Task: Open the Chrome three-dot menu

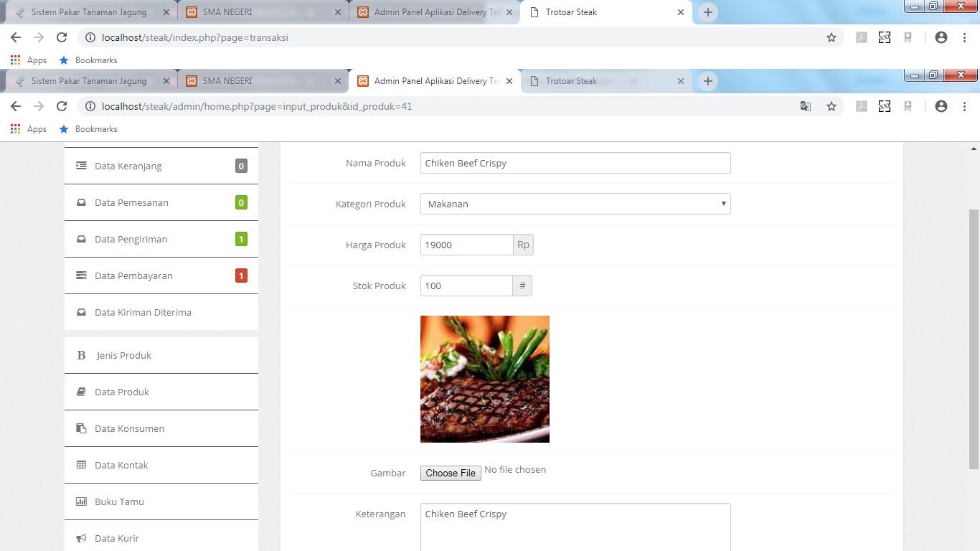Action: 965,106
